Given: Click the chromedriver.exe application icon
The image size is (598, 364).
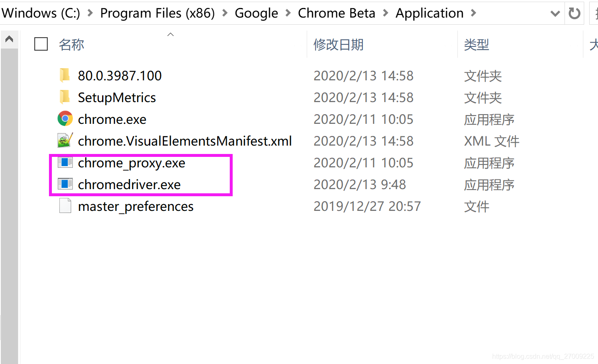Looking at the screenshot, I should [65, 184].
